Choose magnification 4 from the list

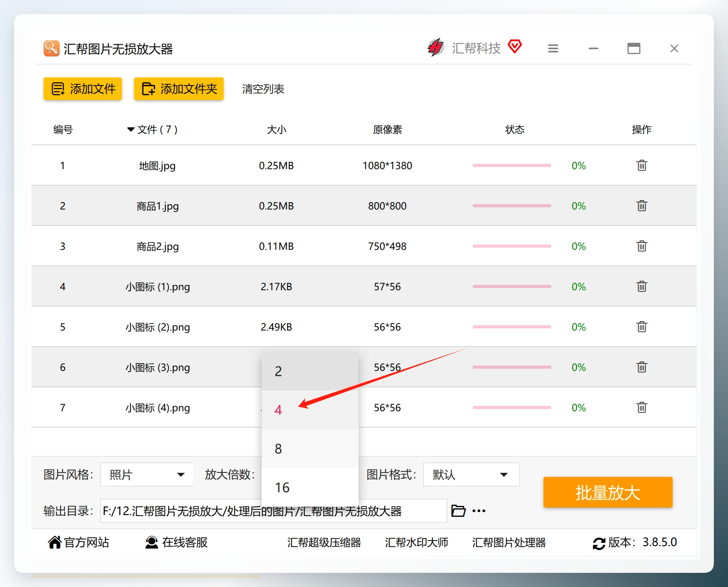click(310, 410)
